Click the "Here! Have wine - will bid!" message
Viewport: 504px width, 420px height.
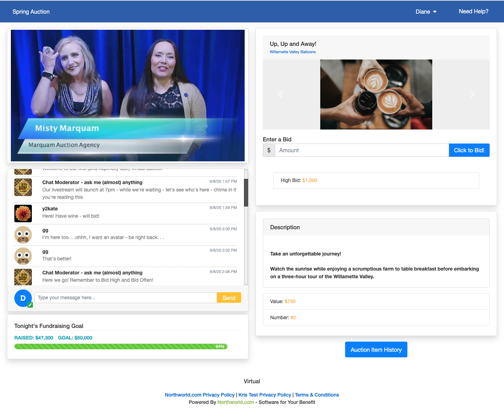(x=71, y=216)
